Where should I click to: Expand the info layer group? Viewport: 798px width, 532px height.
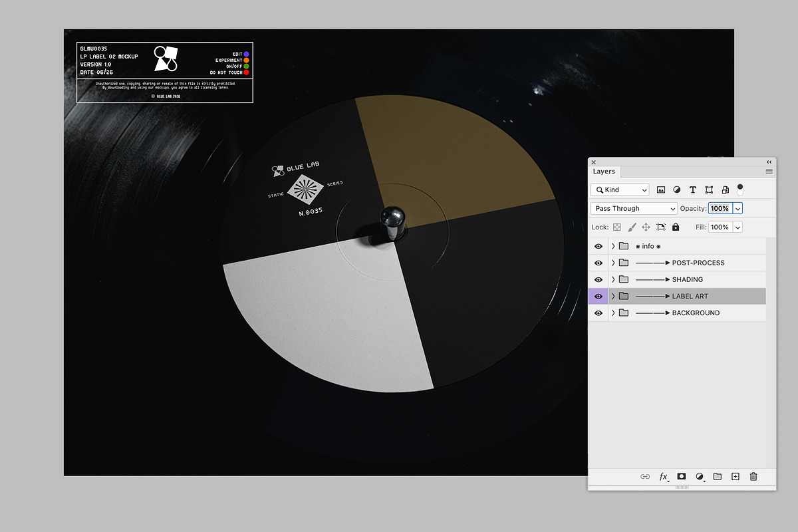[x=613, y=246]
